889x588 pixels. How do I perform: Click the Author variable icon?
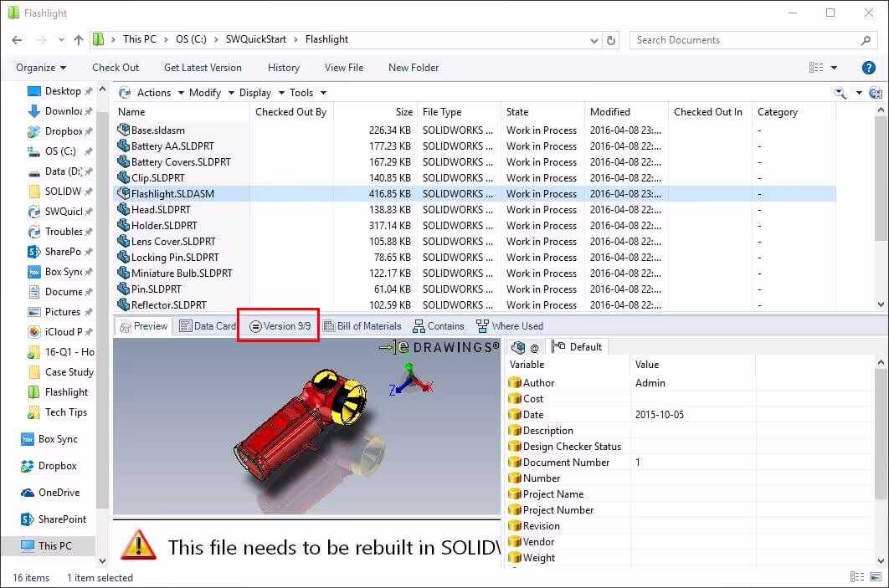(514, 383)
